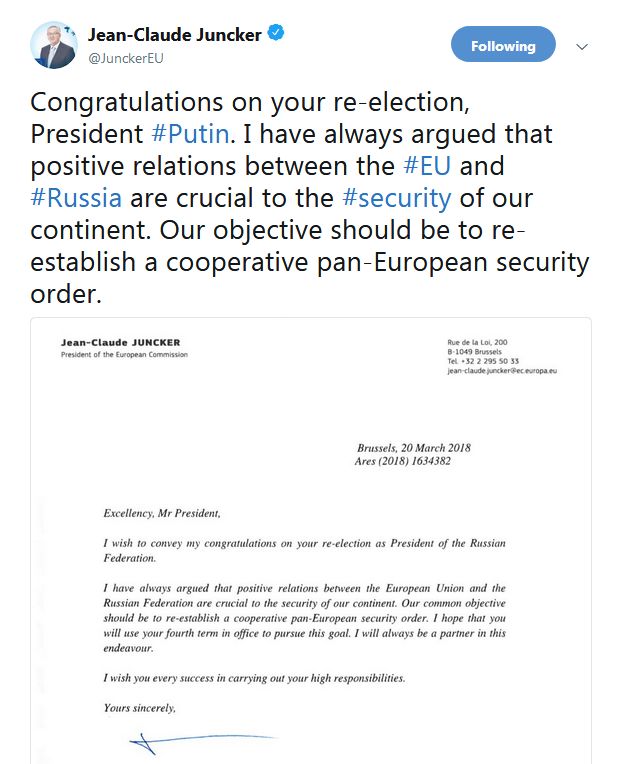
Task: Click the Yours sincerely closing line
Action: [140, 708]
